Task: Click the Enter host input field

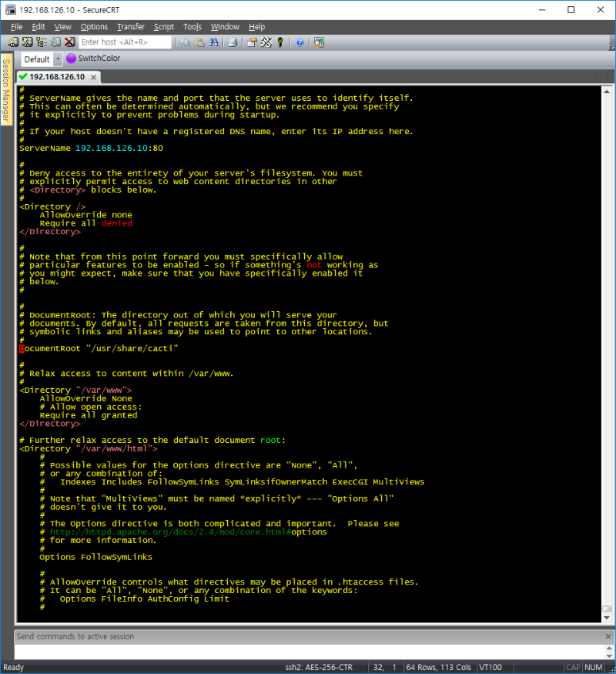Action: (x=125, y=42)
